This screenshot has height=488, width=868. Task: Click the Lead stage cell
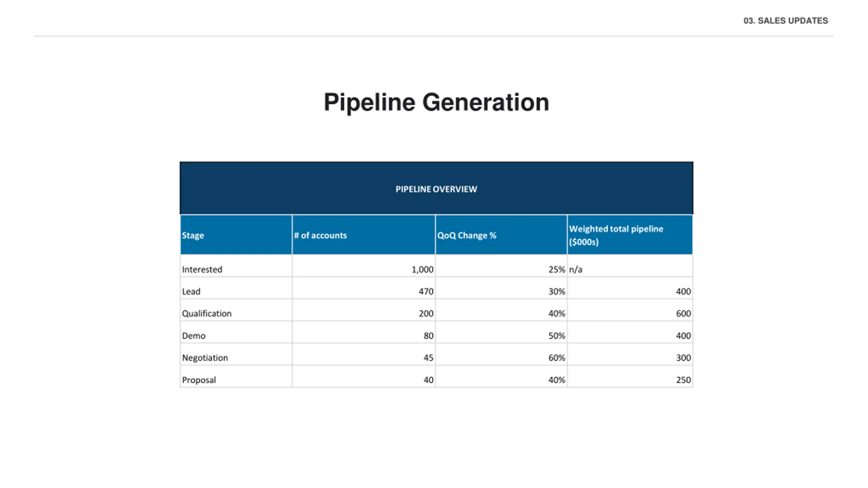coord(191,291)
